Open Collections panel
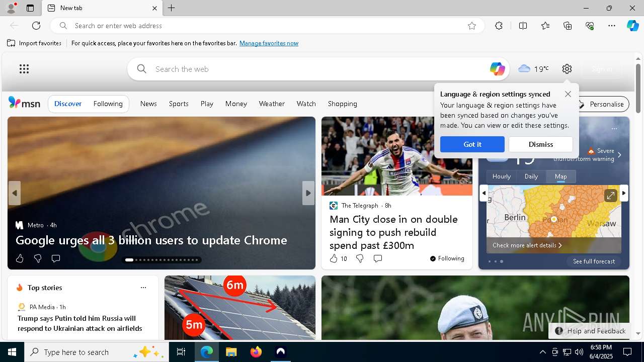This screenshot has width=644, height=362. [x=568, y=26]
